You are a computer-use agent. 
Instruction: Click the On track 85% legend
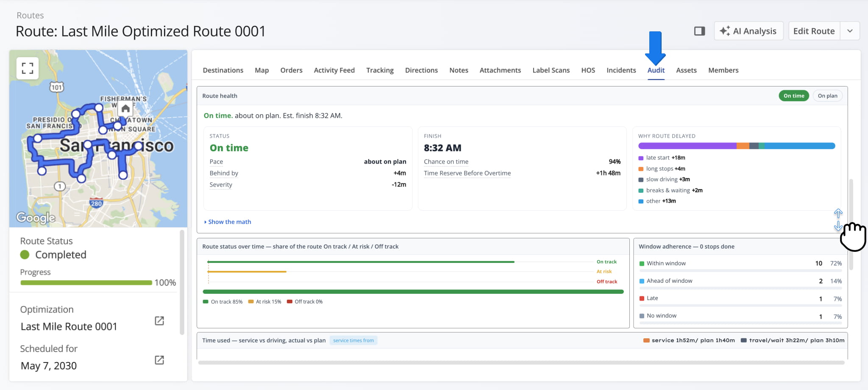223,302
